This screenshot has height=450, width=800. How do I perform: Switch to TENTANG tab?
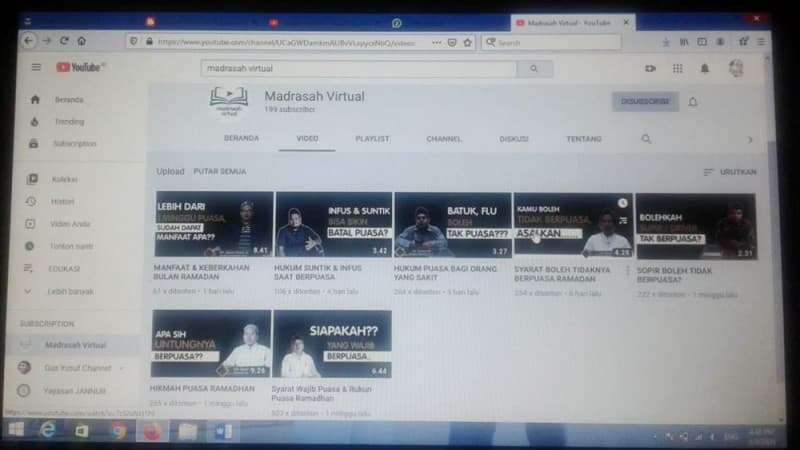pyautogui.click(x=584, y=139)
